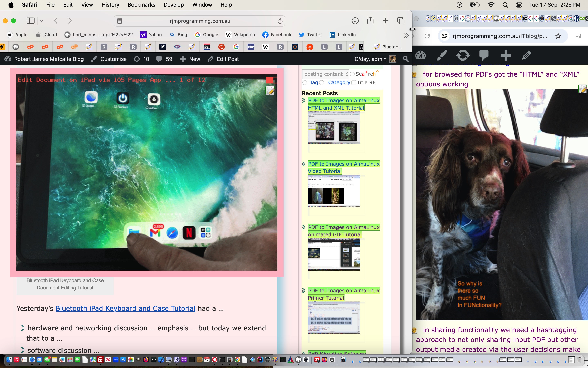Image resolution: width=588 pixels, height=368 pixels.
Task: Open dashboard palette icon in the Chrome window
Action: [421, 55]
